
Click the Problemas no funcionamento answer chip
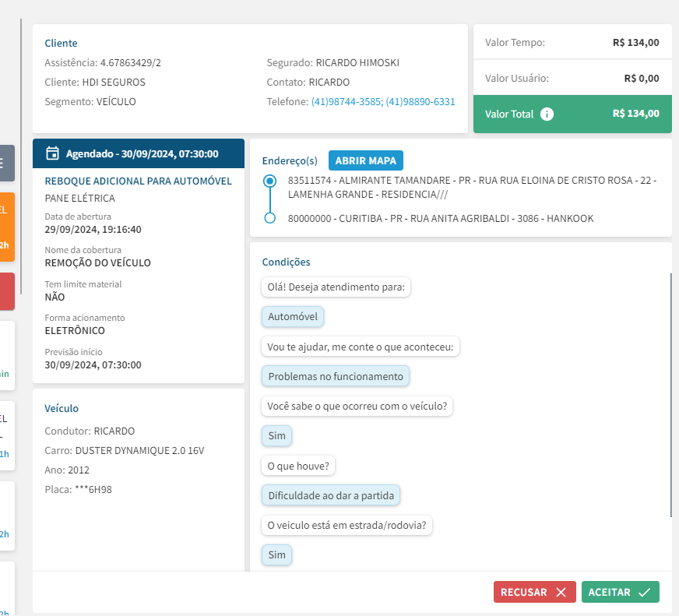[x=336, y=377]
